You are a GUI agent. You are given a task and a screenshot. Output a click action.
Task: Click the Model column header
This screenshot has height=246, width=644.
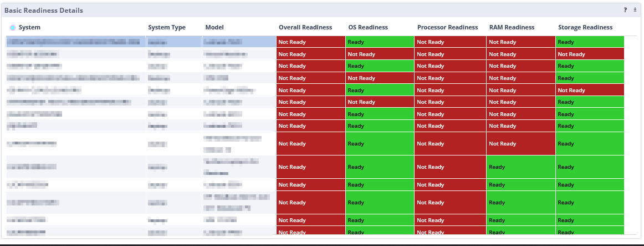[214, 27]
